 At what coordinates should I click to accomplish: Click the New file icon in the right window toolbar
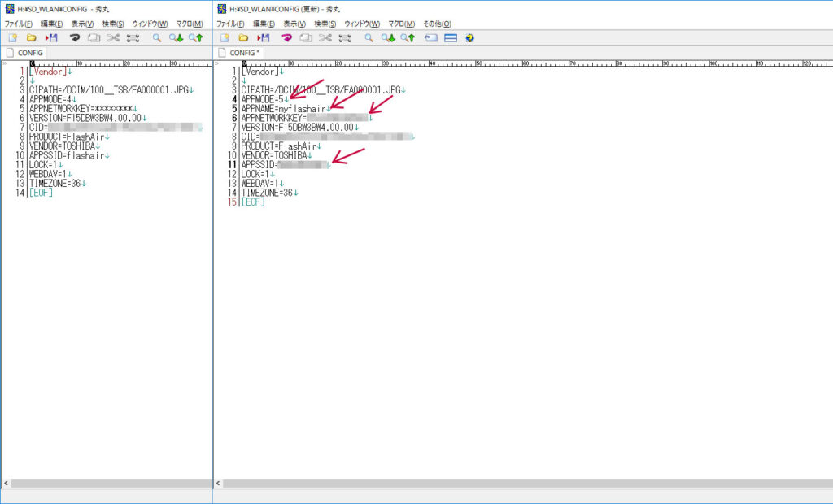point(225,37)
